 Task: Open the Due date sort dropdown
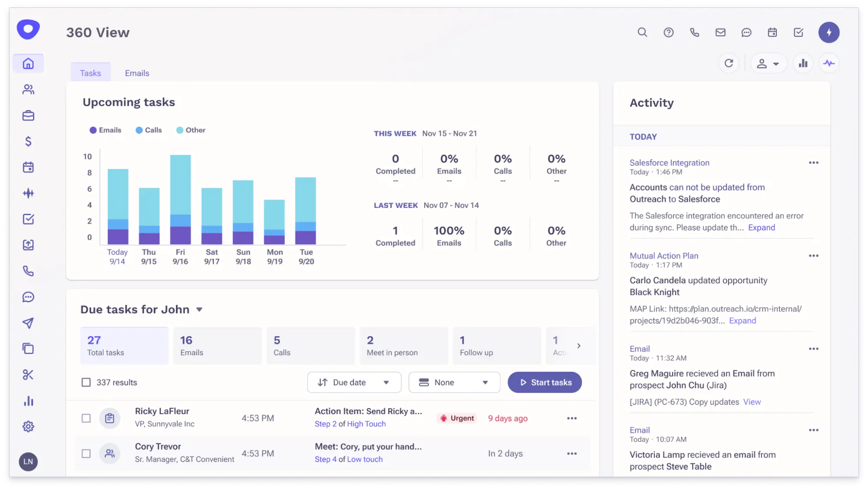(x=354, y=382)
